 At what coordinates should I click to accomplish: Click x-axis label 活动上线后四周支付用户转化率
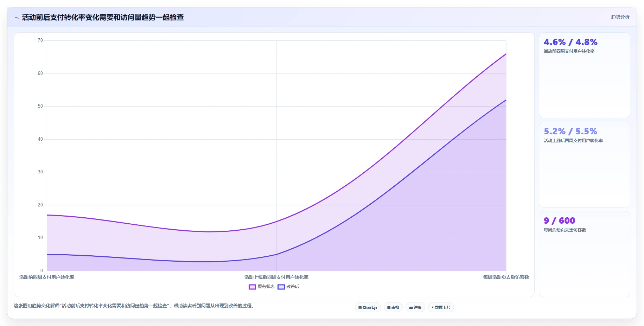click(x=276, y=277)
